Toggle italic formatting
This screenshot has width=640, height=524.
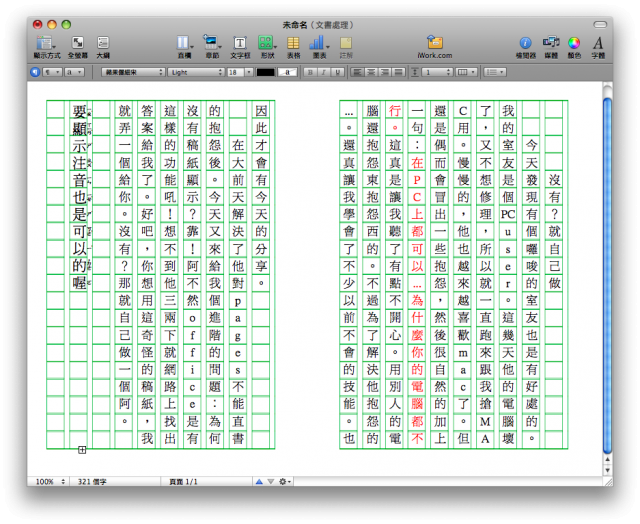pos(324,72)
